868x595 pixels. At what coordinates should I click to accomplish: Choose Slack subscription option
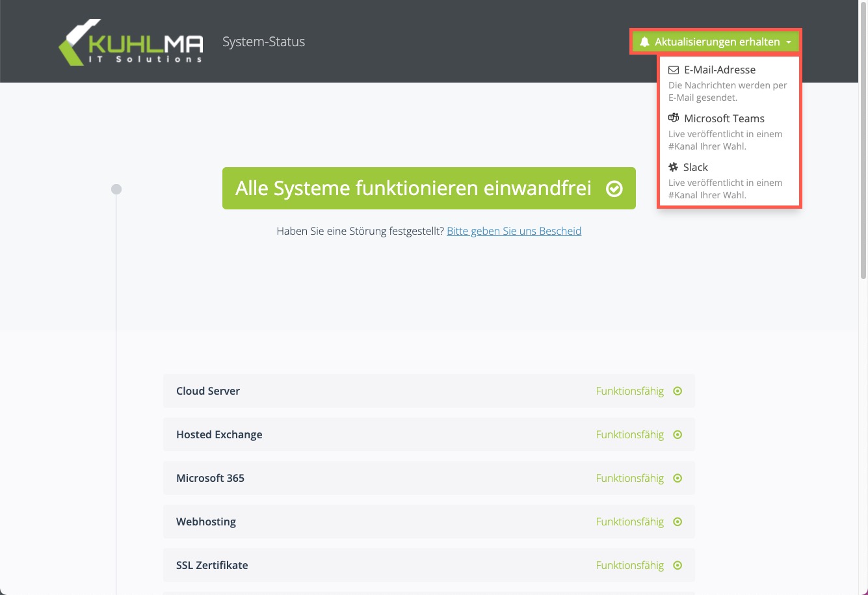point(729,181)
